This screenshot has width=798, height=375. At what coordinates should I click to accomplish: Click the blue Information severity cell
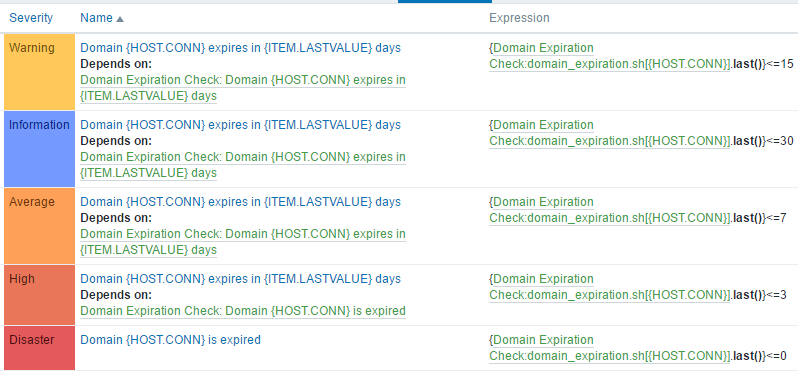[x=40, y=149]
